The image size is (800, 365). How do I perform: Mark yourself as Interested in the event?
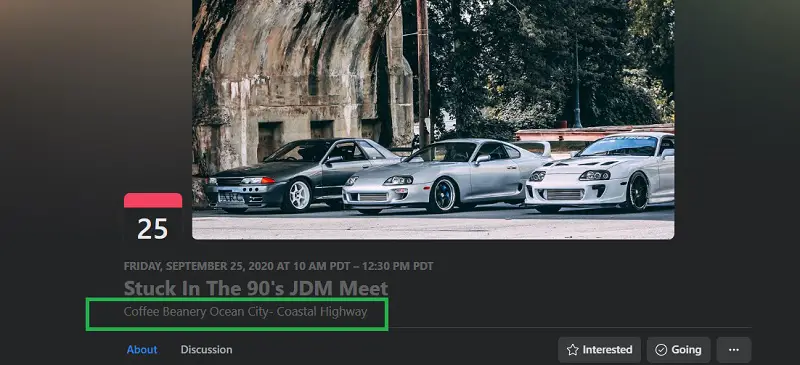599,350
